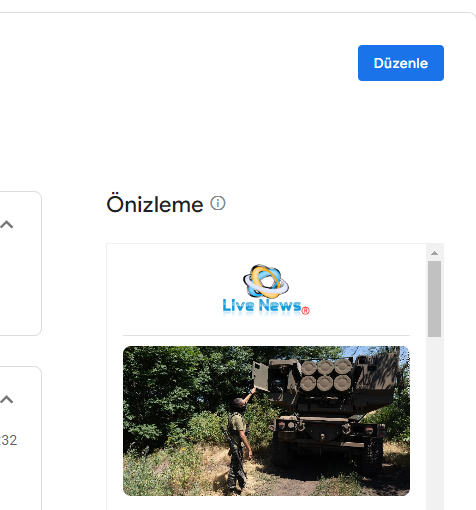476x510 pixels.
Task: Click the Düzenle button
Action: pyautogui.click(x=401, y=63)
